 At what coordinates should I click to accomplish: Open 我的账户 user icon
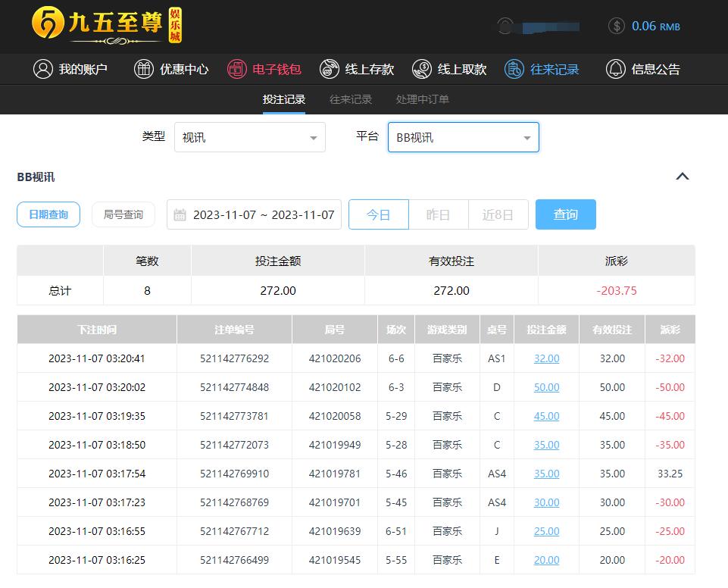[x=43, y=69]
